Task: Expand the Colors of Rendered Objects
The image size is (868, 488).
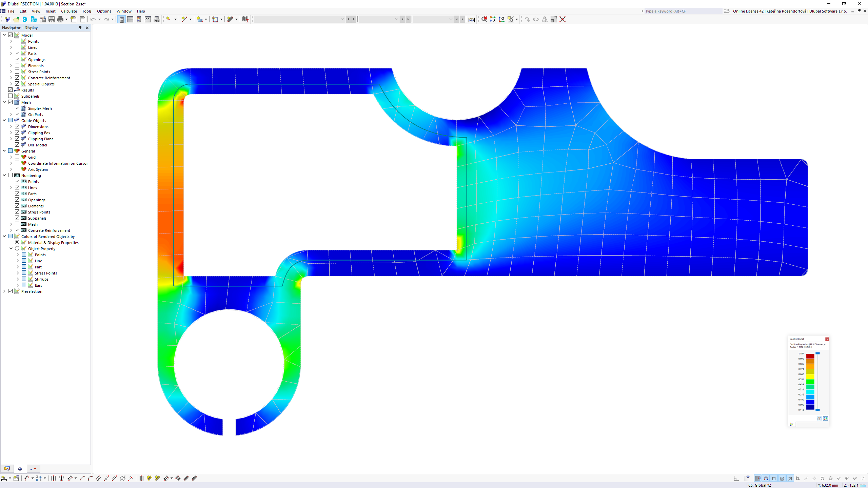Action: 4,237
